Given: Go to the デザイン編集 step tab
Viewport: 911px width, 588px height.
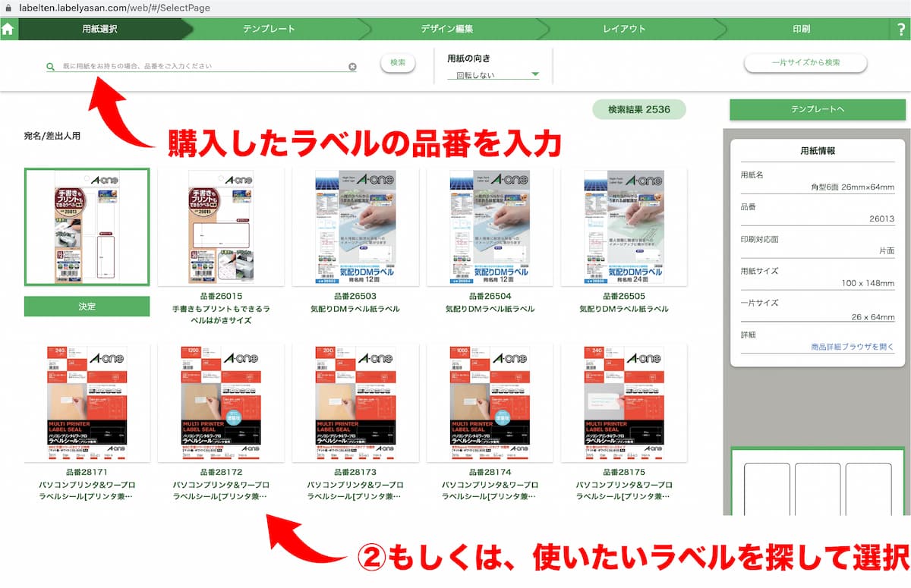Looking at the screenshot, I should point(446,30).
